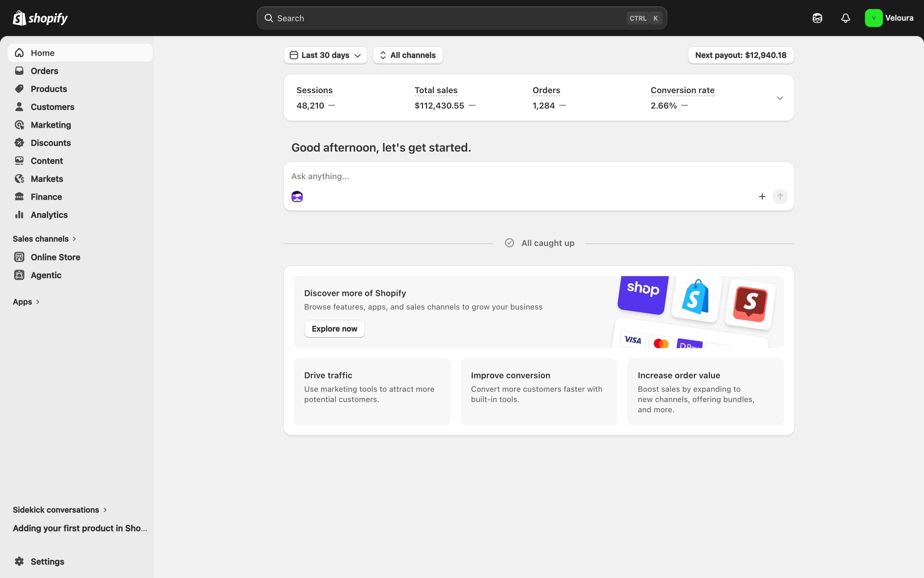
Task: Expand the metrics card chevron
Action: point(779,98)
